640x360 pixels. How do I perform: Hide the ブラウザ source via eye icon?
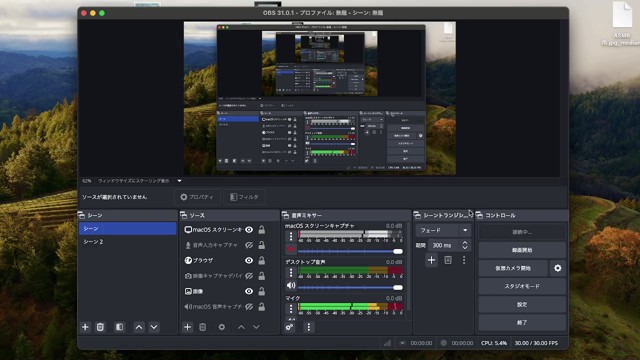tap(249, 260)
